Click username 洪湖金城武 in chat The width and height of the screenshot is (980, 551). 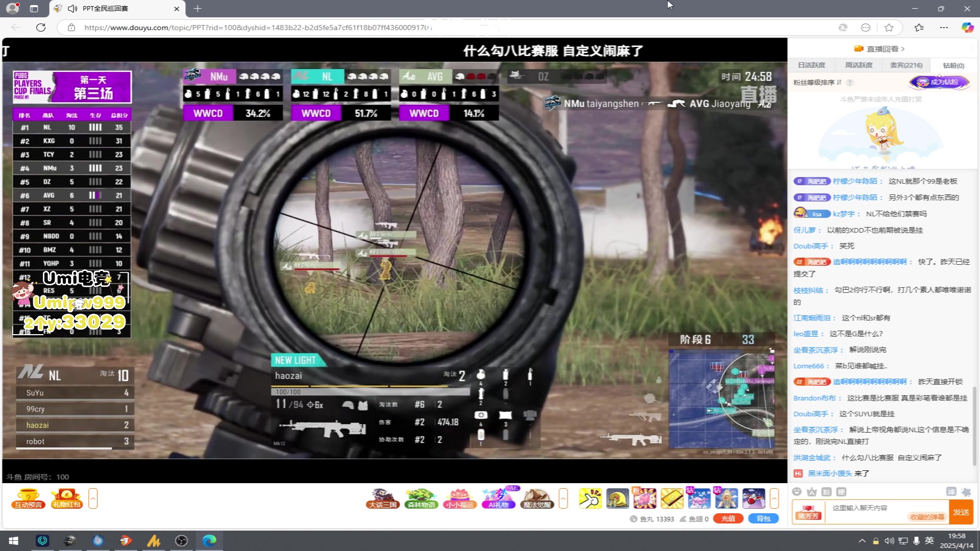click(x=812, y=458)
